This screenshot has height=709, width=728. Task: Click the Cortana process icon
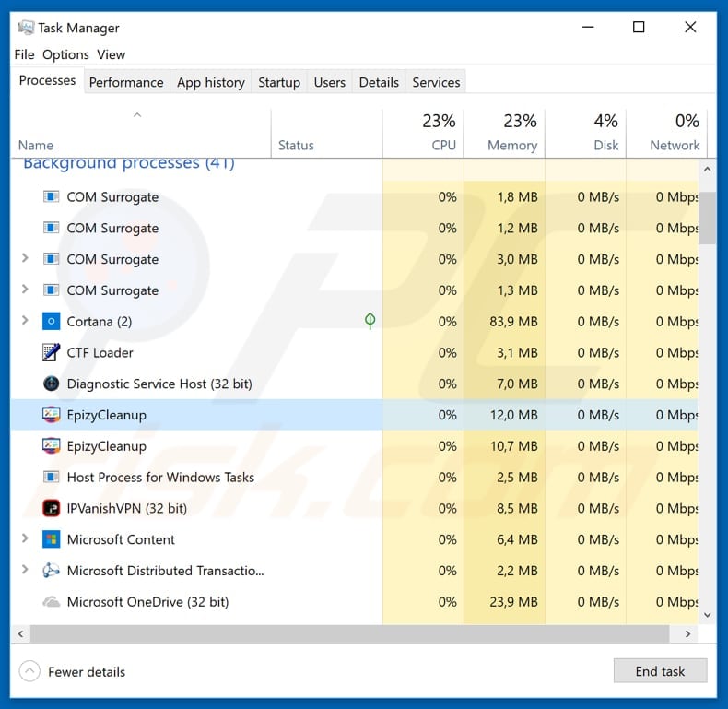point(51,321)
